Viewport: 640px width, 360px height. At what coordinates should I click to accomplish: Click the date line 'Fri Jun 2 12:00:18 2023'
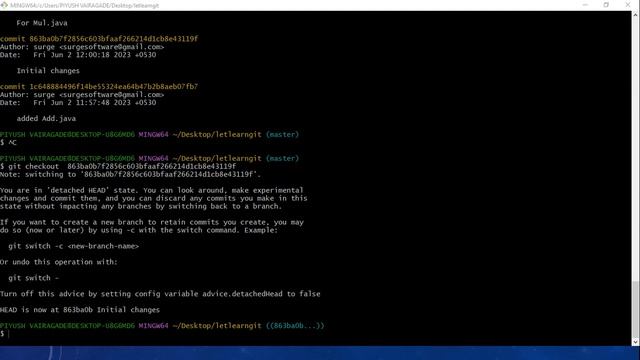pos(78,55)
